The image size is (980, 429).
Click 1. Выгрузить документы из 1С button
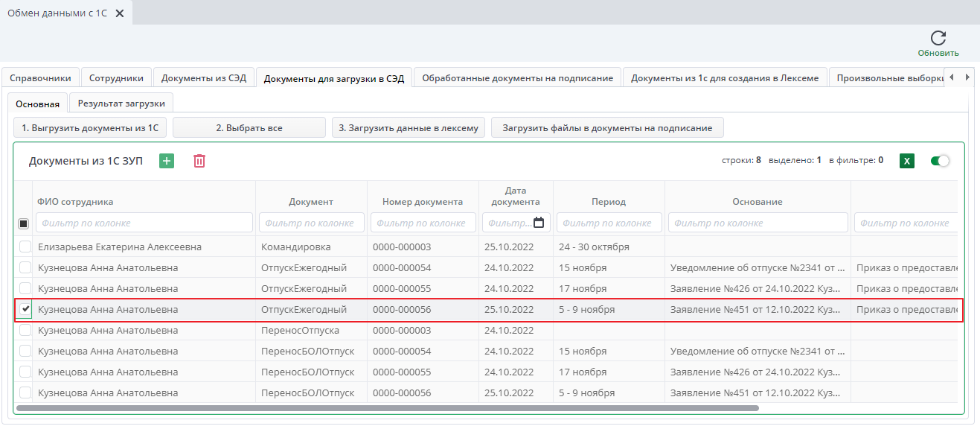point(90,128)
